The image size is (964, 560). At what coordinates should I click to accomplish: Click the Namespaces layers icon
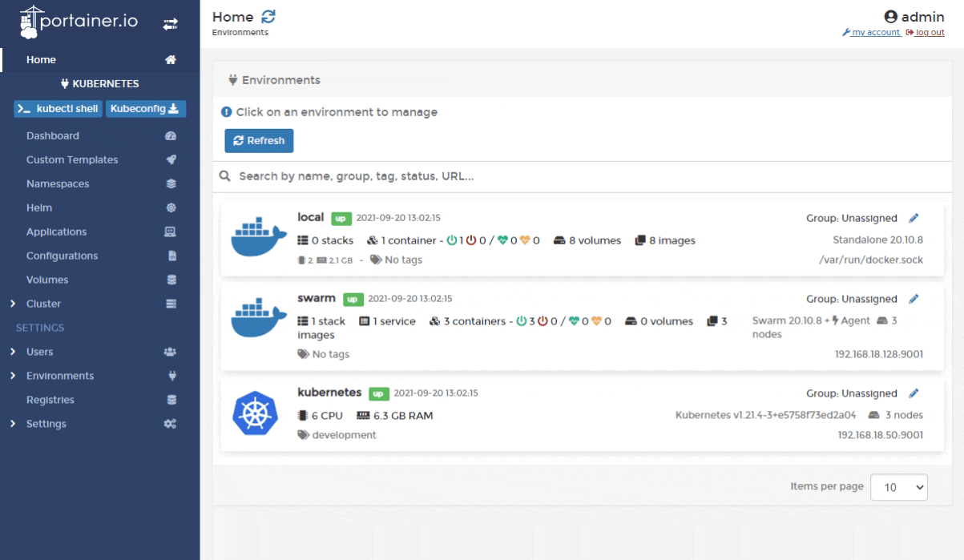point(171,184)
